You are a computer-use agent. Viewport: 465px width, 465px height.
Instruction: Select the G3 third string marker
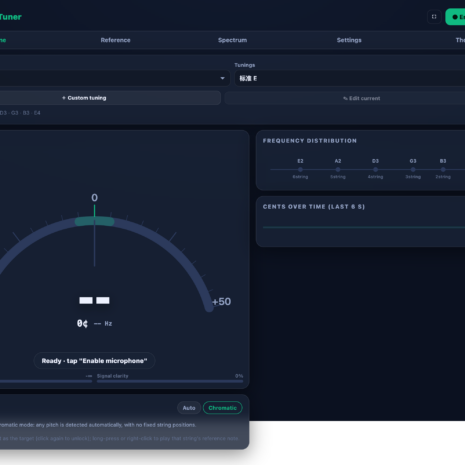tap(413, 169)
